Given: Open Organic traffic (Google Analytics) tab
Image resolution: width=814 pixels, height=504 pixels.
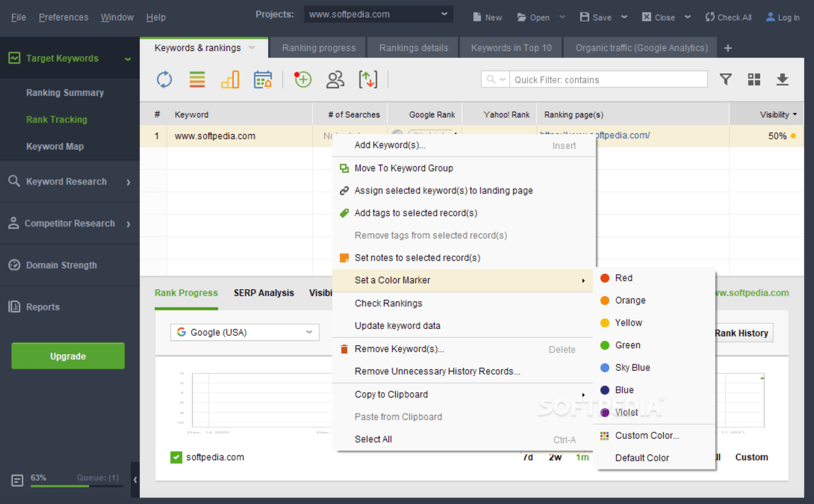Looking at the screenshot, I should click(x=641, y=48).
